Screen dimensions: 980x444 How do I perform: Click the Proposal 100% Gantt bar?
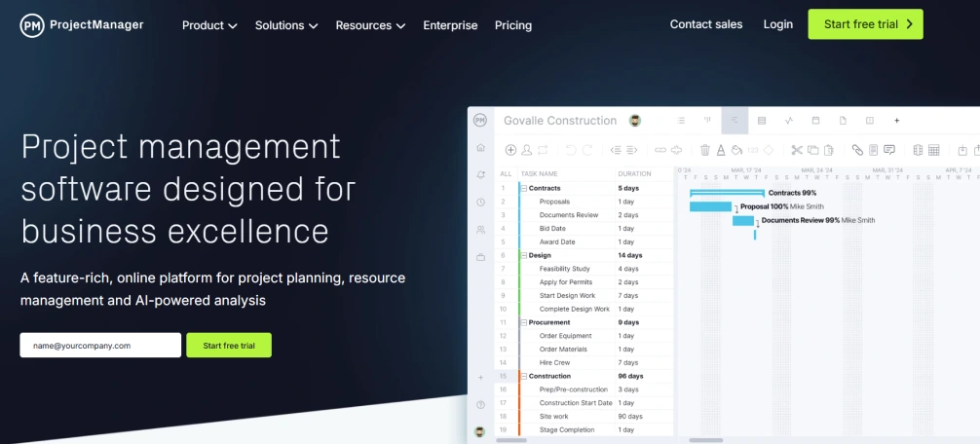tap(710, 206)
